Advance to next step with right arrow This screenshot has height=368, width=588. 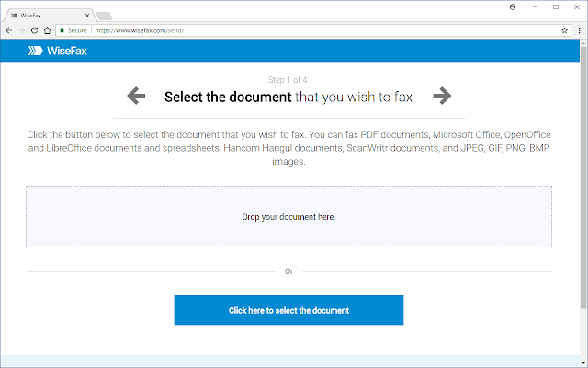tap(442, 95)
